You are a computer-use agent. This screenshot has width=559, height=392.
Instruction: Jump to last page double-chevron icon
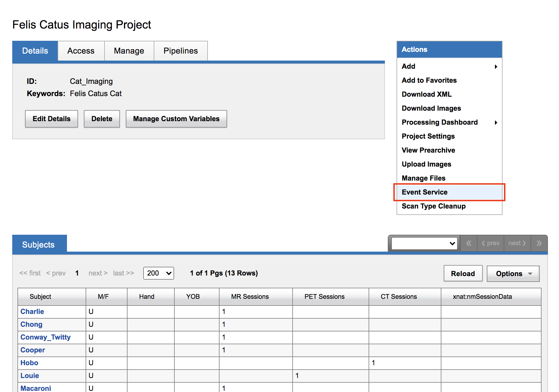click(539, 243)
